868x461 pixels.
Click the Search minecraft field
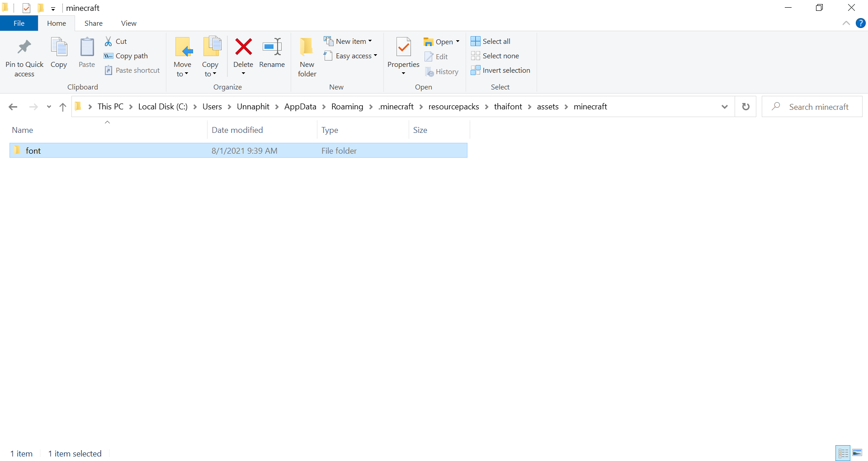812,107
